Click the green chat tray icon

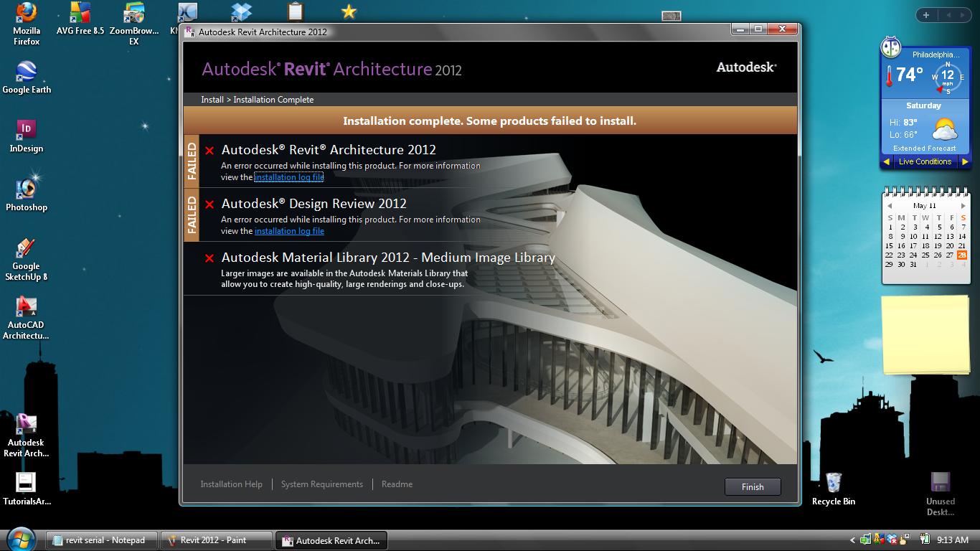pos(865,540)
